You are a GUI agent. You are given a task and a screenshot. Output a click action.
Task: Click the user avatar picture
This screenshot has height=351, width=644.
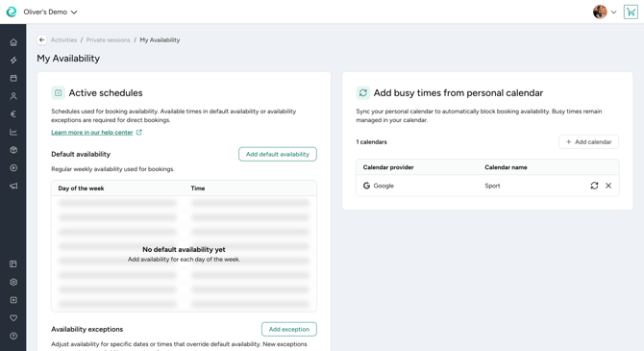tap(600, 12)
